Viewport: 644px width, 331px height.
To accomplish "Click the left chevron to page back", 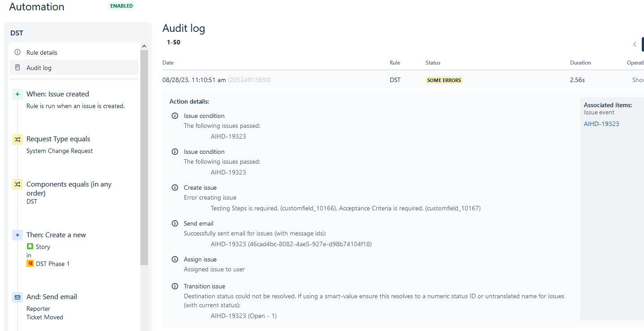I will click(634, 44).
